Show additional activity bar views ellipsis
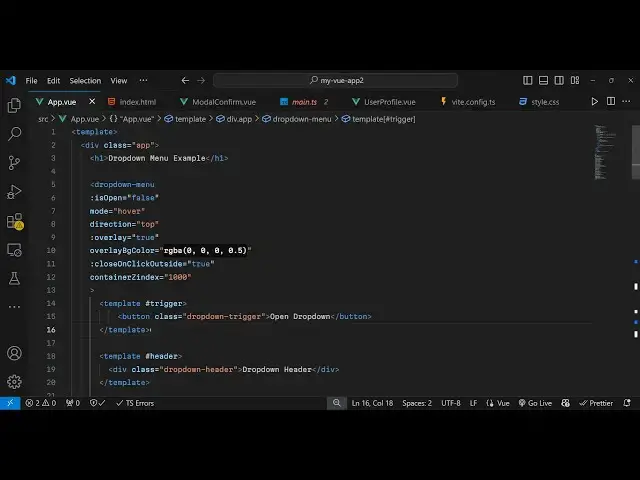 pyautogui.click(x=14, y=307)
